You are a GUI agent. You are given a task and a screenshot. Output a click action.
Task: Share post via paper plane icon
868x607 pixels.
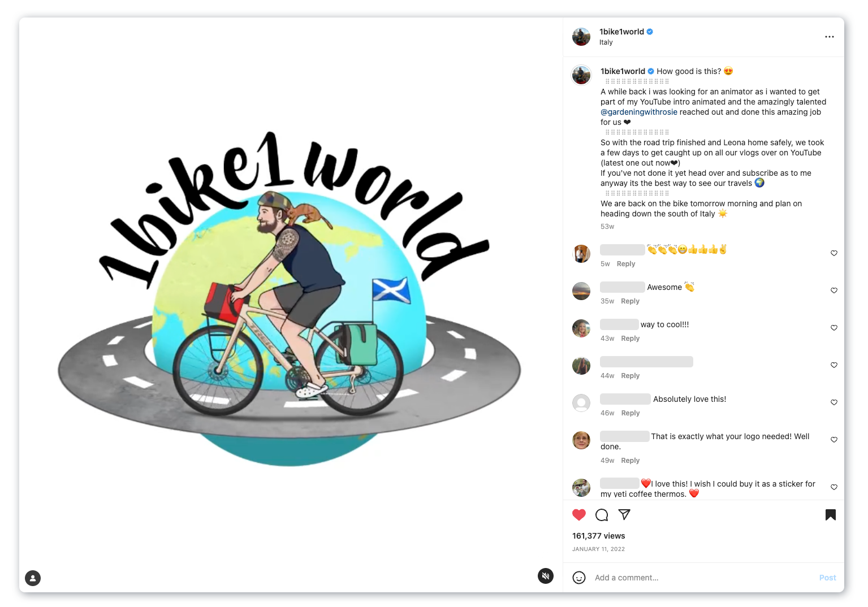(624, 514)
